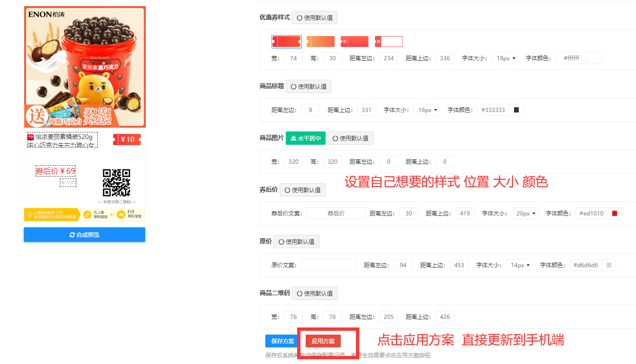The height and width of the screenshot is (364, 636).
Task: Click coupon left distance field 234
Action: [389, 58]
